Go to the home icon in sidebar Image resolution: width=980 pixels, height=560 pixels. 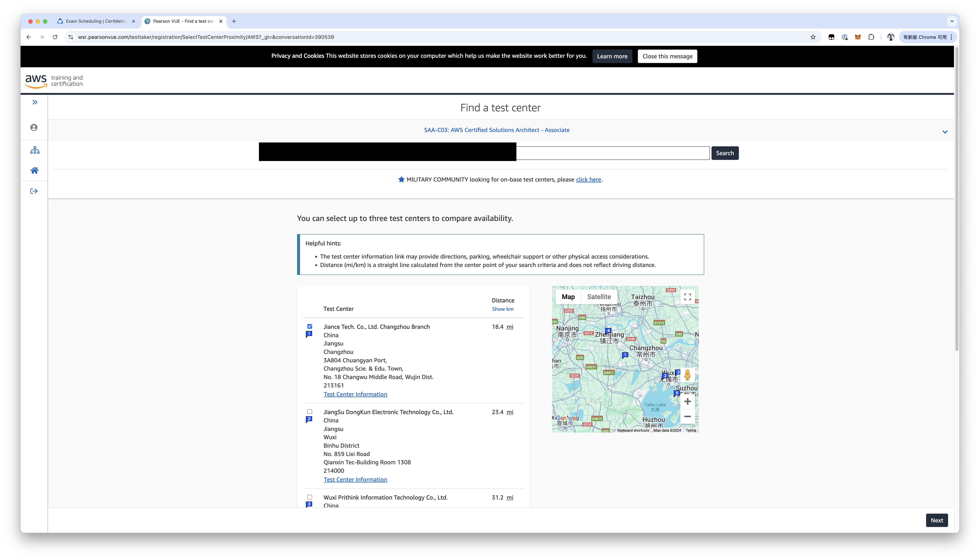click(34, 170)
